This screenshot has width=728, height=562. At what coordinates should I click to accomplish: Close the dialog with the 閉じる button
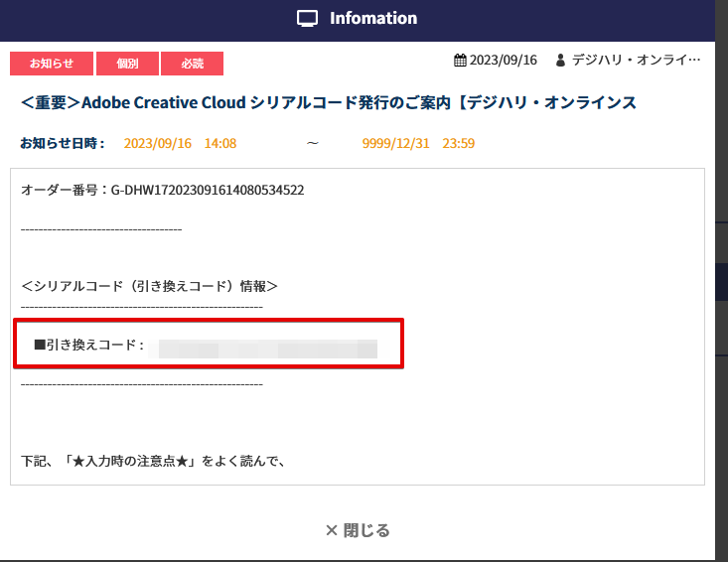(x=358, y=530)
